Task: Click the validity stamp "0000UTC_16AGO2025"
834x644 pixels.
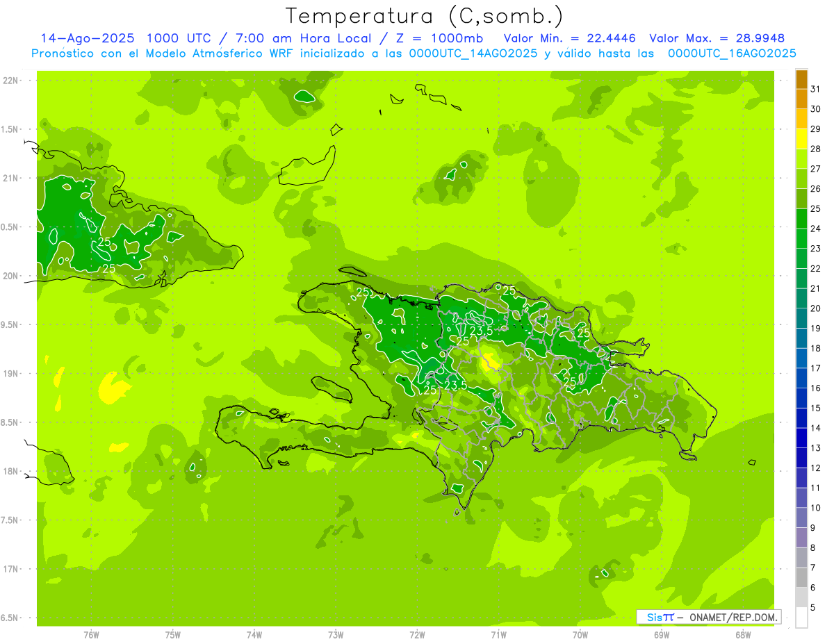Action: [x=732, y=53]
